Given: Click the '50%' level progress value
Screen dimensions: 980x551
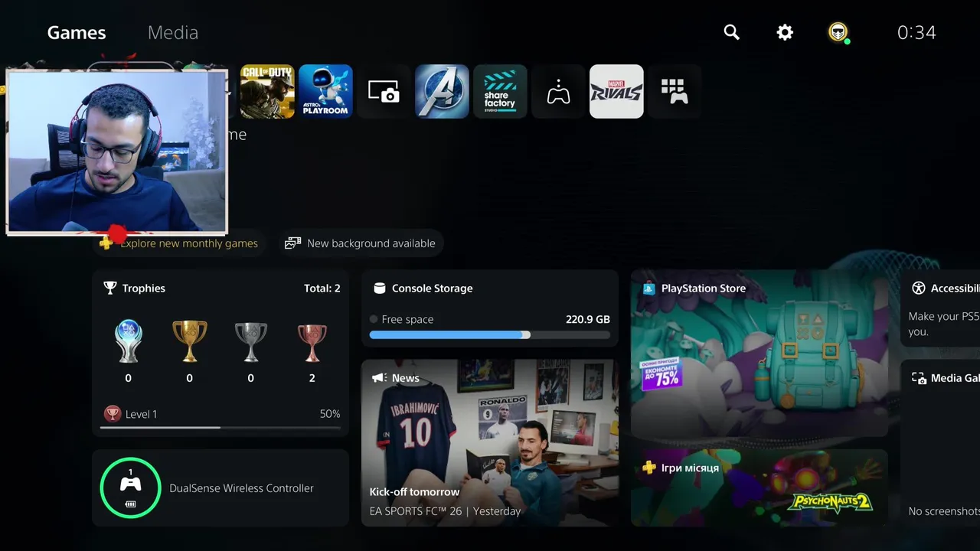Looking at the screenshot, I should pyautogui.click(x=330, y=413).
